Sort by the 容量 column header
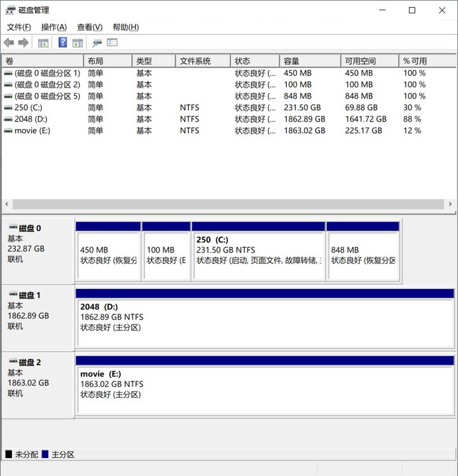 [x=310, y=61]
